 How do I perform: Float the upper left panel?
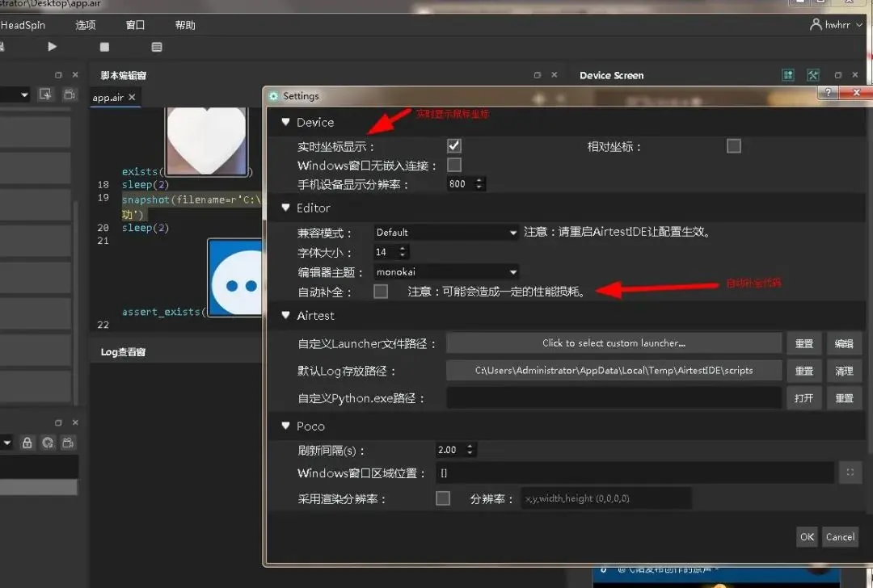click(58, 74)
